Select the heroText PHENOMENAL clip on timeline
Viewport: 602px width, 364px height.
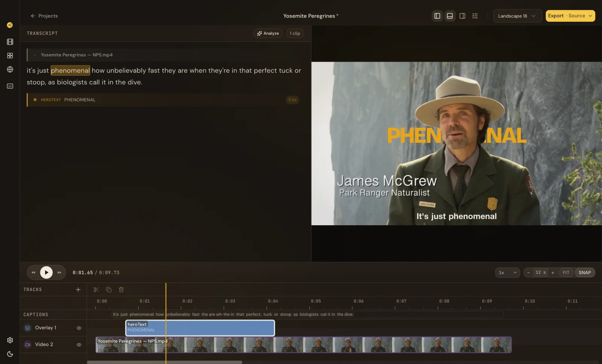pos(200,328)
